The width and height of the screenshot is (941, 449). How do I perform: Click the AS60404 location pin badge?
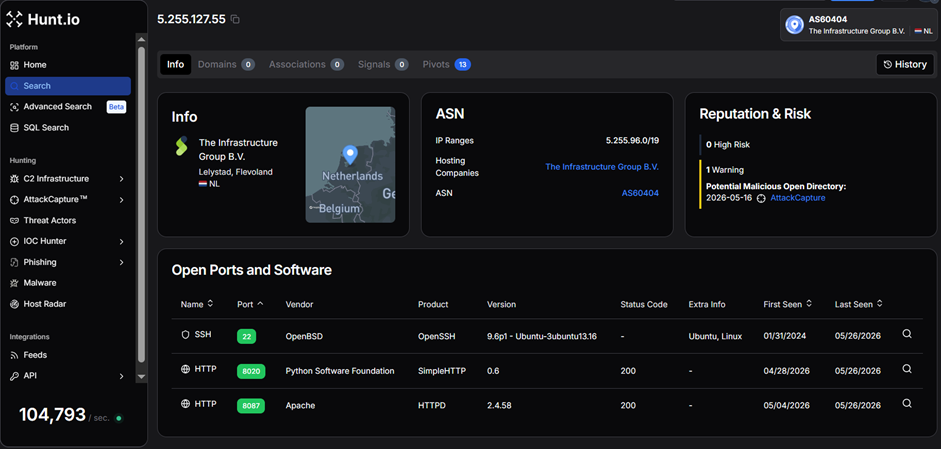pyautogui.click(x=795, y=25)
